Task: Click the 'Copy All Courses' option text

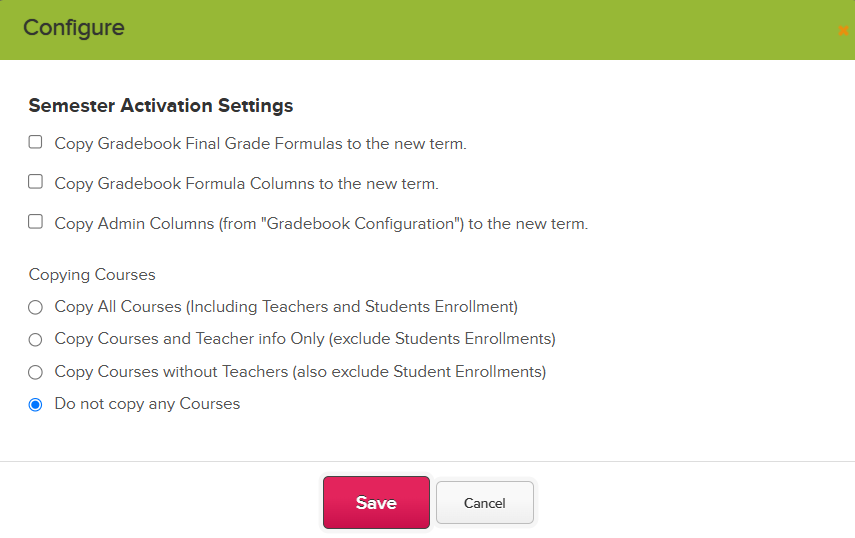Action: tap(118, 307)
